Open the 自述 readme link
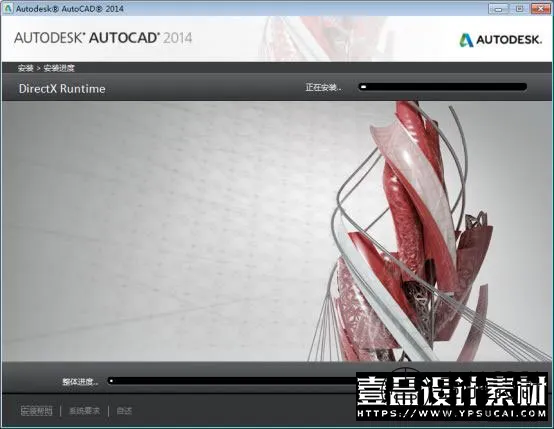This screenshot has height=429, width=554. click(x=124, y=411)
